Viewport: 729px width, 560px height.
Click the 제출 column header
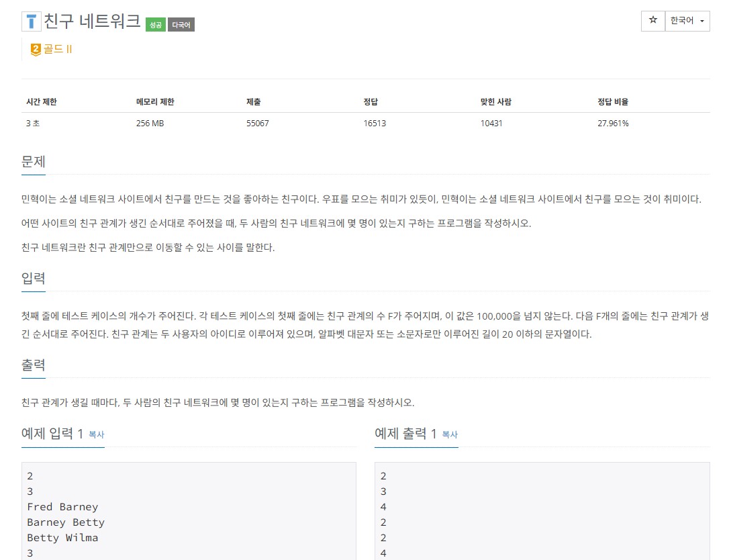tap(253, 101)
